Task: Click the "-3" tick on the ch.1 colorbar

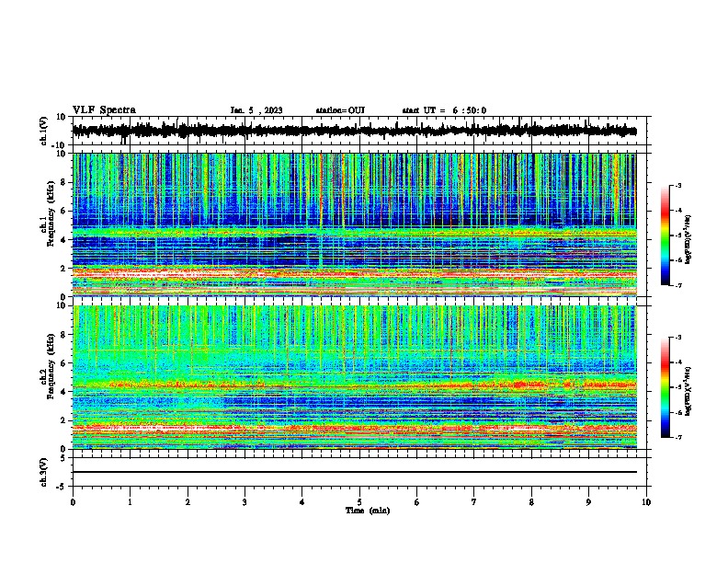Action: [x=678, y=185]
